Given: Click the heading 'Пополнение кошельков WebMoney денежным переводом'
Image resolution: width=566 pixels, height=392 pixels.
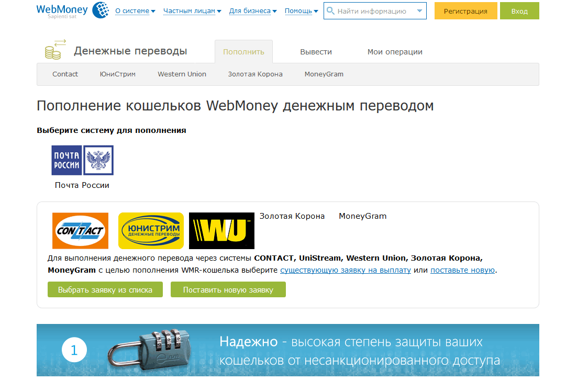Looking at the screenshot, I should pyautogui.click(x=235, y=106).
